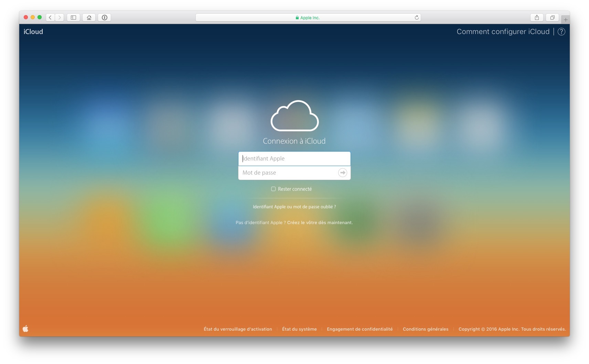Click Créez le vôtre dès maintenant link
Screen dimensions: 589x364
point(320,222)
